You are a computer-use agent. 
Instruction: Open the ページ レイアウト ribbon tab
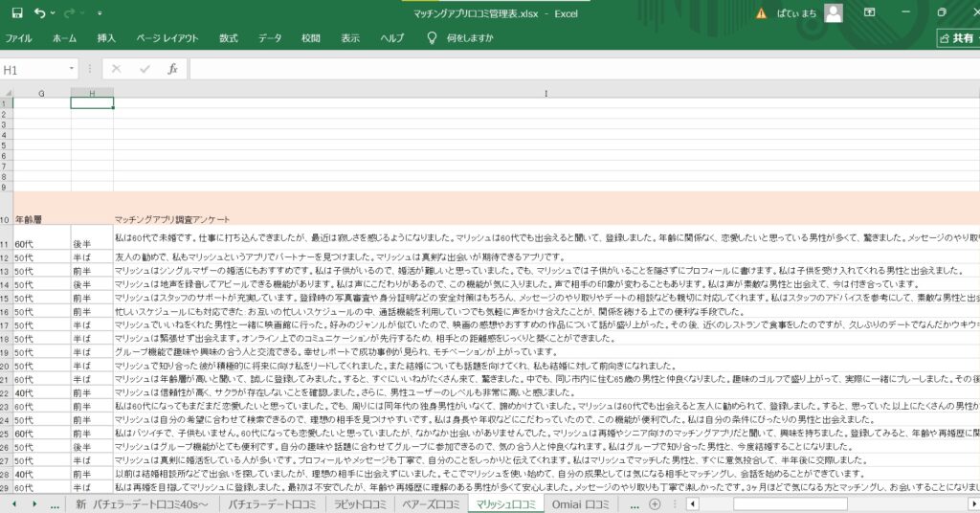point(167,38)
